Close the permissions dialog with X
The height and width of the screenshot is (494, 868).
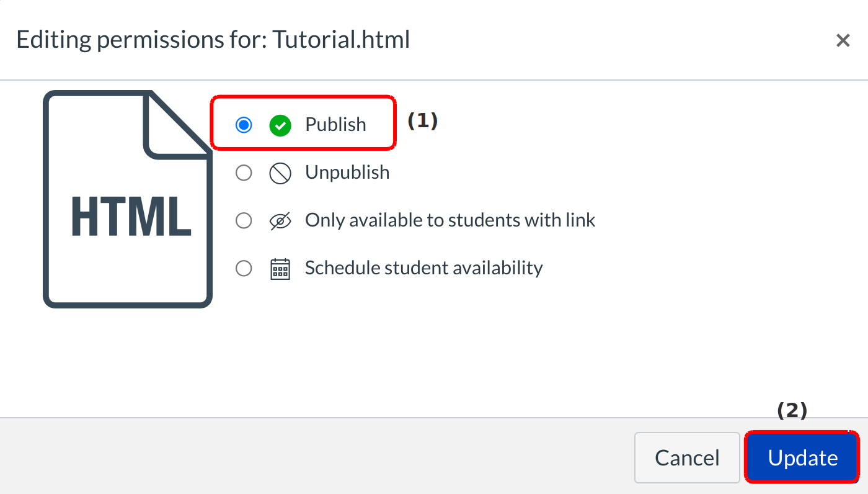[843, 41]
